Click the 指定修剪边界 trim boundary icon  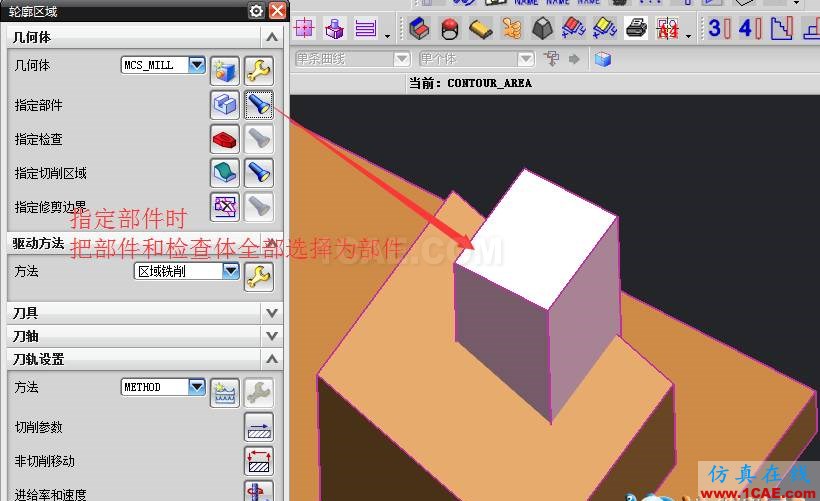click(225, 207)
